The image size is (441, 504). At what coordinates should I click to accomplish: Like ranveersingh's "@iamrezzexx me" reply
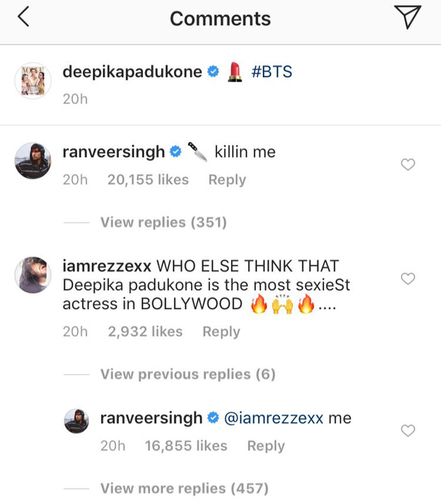[x=408, y=430]
